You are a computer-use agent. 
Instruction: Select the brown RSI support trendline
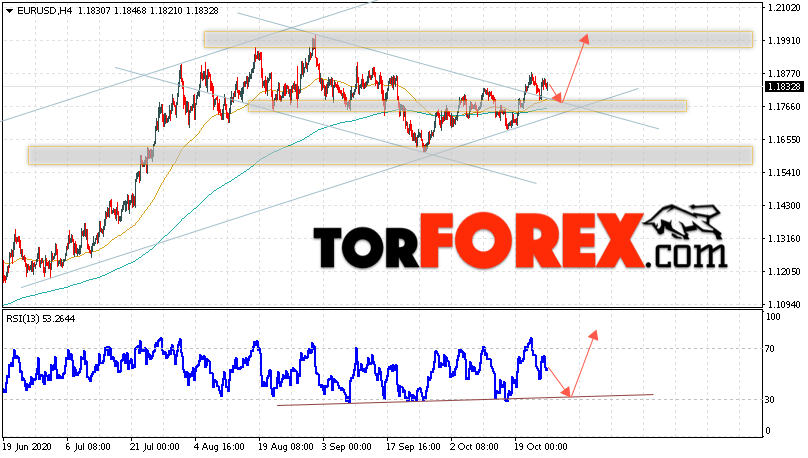465,400
